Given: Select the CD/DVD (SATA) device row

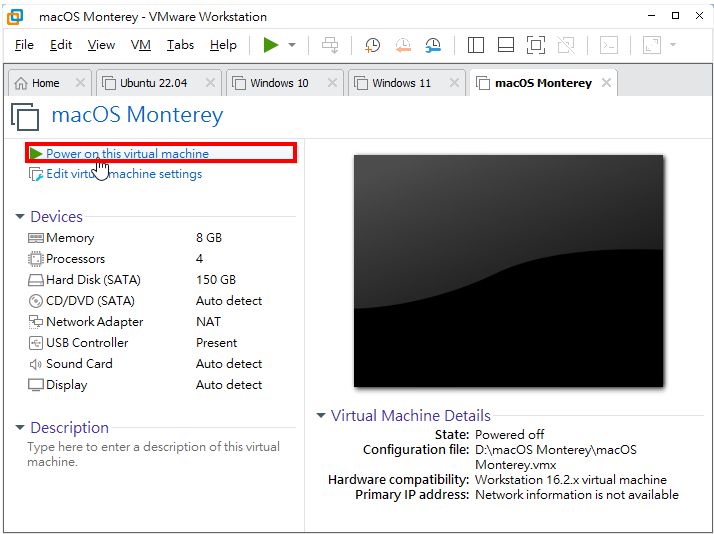Looking at the screenshot, I should [x=162, y=301].
